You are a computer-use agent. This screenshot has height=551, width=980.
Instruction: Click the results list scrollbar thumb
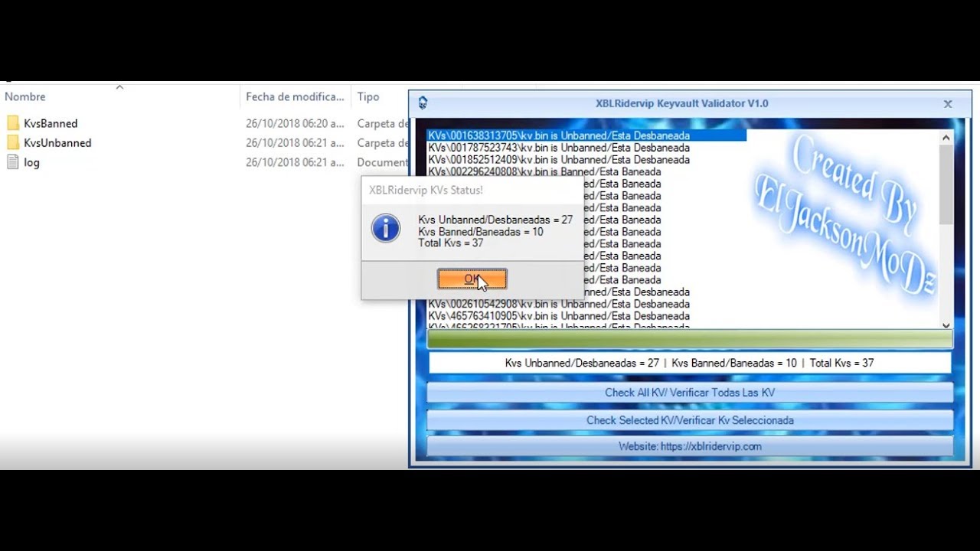click(x=946, y=184)
